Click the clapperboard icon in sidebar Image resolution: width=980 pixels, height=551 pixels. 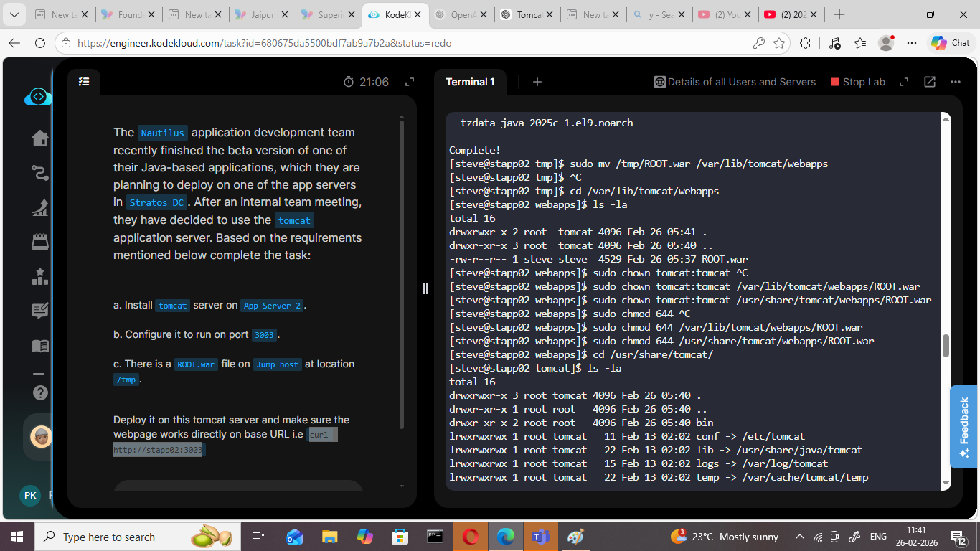pyautogui.click(x=40, y=242)
